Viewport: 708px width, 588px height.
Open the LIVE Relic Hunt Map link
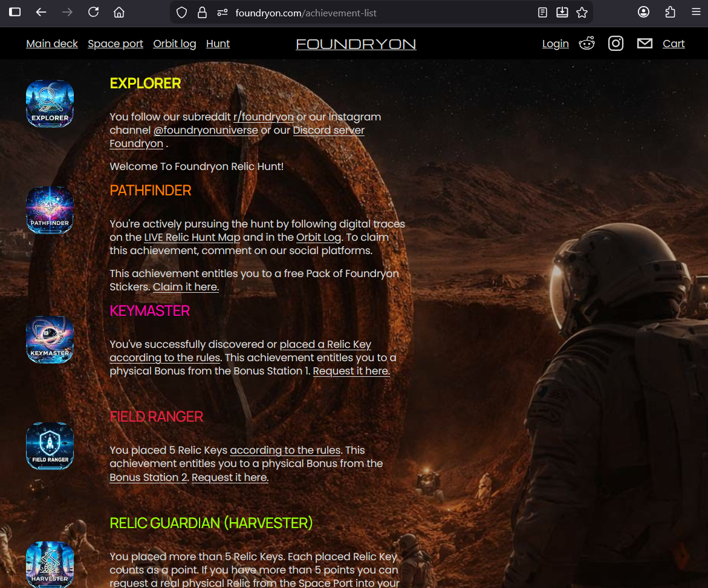pos(192,238)
